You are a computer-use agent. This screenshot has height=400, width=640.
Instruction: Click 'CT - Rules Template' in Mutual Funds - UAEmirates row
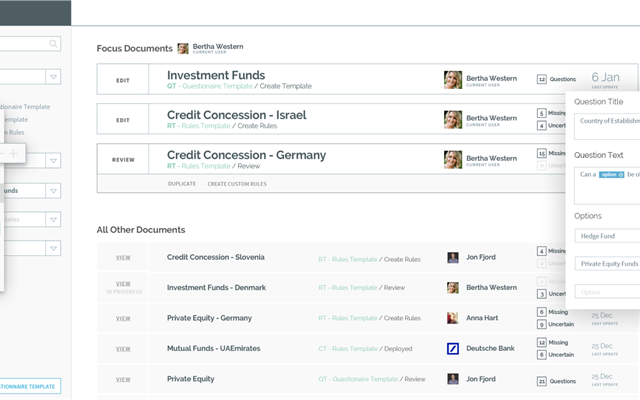348,349
